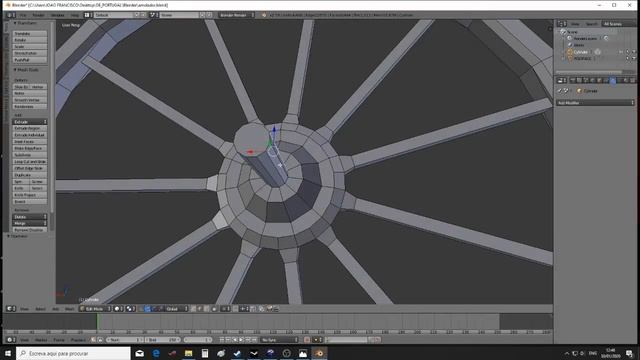Open the properties editor type icon
This screenshot has height=360, width=640.
point(562,80)
